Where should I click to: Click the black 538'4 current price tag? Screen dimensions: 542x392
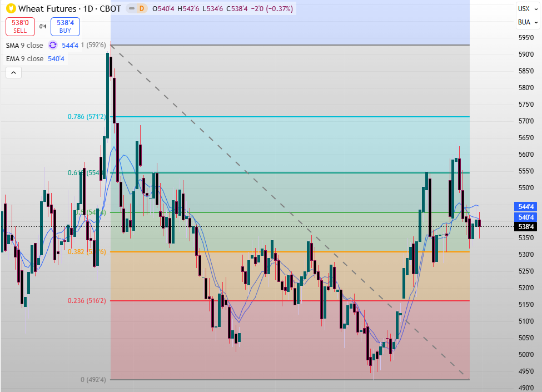point(525,227)
